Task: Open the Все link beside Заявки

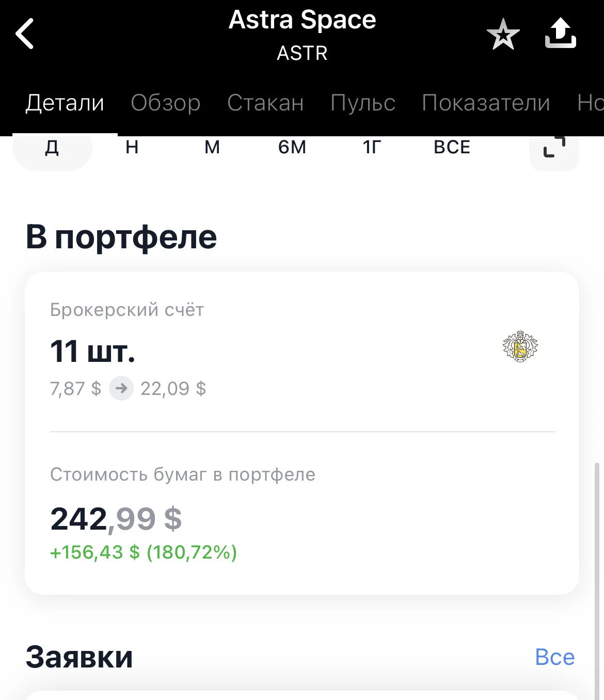Action: 555,657
